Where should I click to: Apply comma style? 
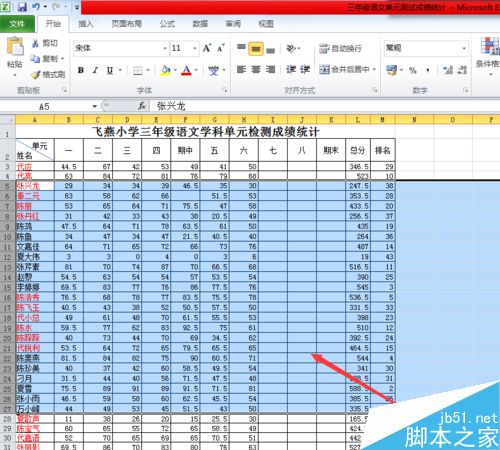[428, 70]
